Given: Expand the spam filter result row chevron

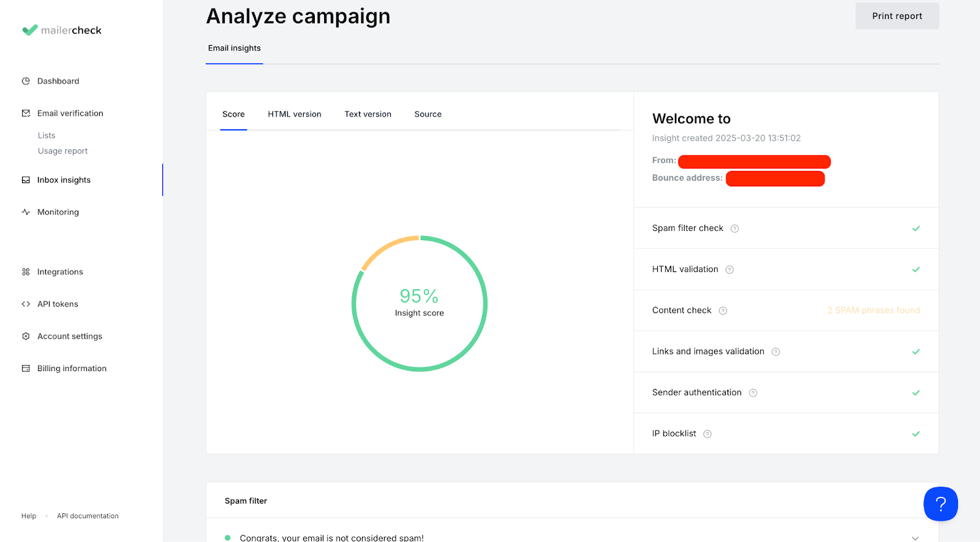Looking at the screenshot, I should point(915,538).
